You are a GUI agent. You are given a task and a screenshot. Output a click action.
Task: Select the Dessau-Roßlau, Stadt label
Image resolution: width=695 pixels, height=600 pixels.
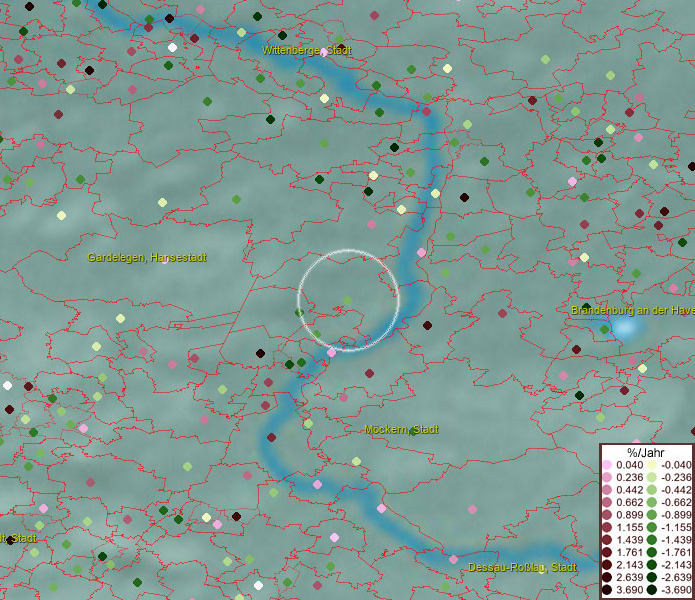click(x=522, y=568)
